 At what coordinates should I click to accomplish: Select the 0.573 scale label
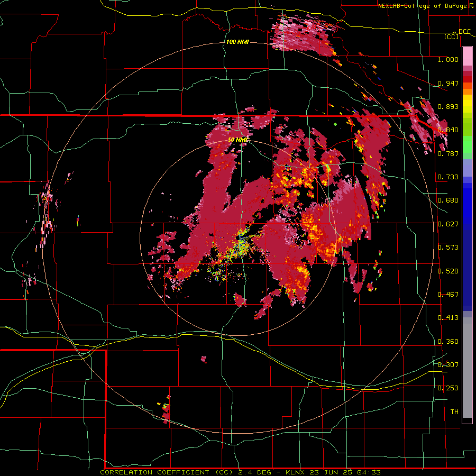tap(448, 248)
